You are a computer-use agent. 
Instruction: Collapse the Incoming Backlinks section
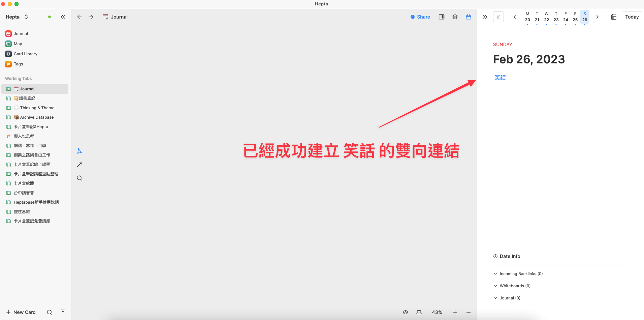(x=495, y=273)
